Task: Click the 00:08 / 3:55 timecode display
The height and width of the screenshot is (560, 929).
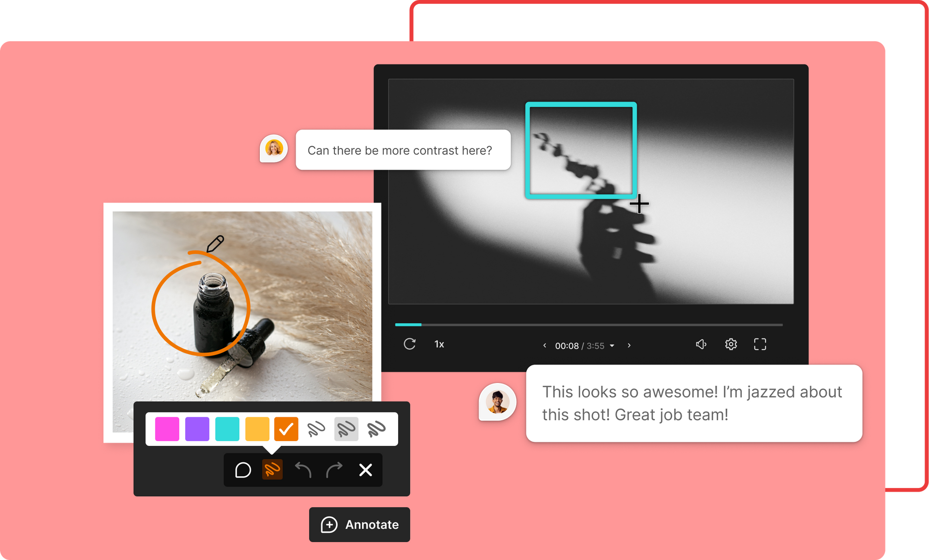Action: pos(580,346)
